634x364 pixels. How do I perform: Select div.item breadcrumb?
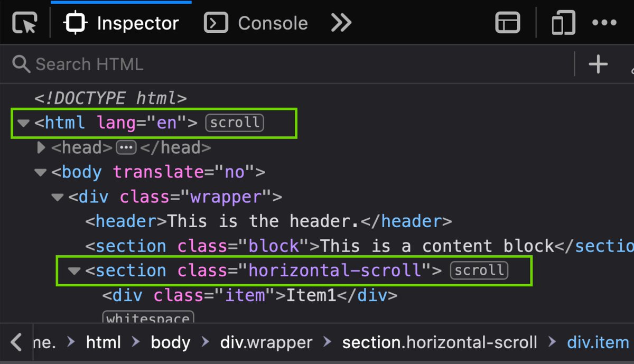point(598,342)
